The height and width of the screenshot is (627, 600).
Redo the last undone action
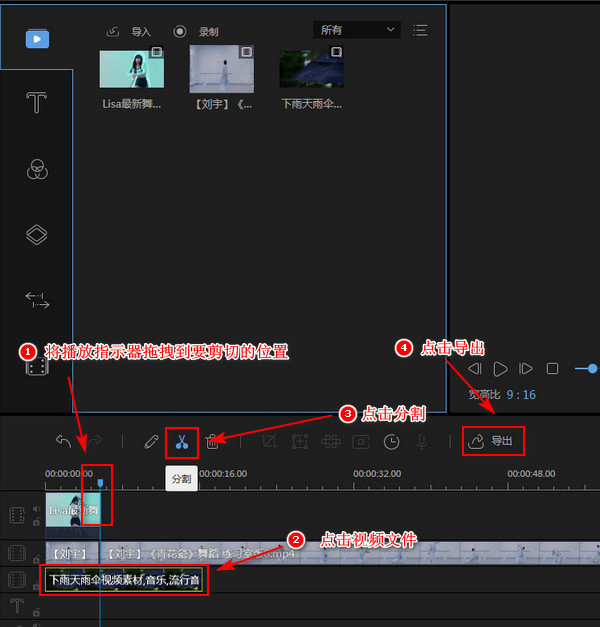[x=95, y=441]
